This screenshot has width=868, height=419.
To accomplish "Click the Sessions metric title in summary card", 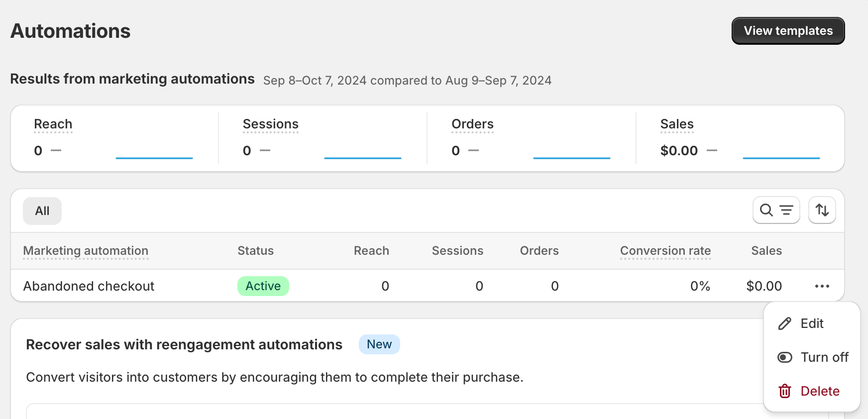I will click(x=270, y=124).
